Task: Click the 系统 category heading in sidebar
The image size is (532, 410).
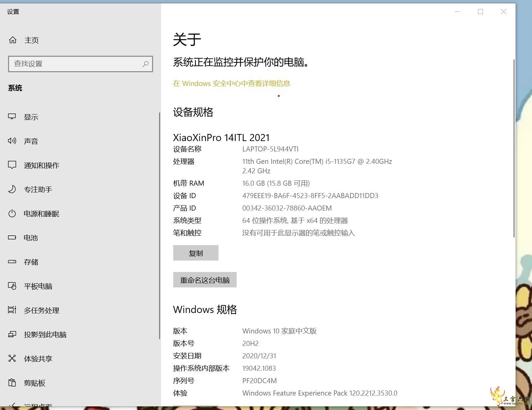Action: tap(15, 88)
